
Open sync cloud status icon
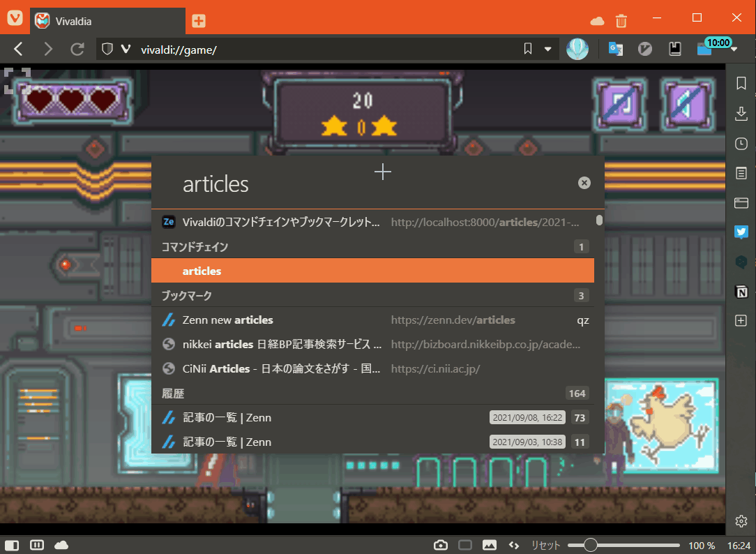pyautogui.click(x=61, y=546)
